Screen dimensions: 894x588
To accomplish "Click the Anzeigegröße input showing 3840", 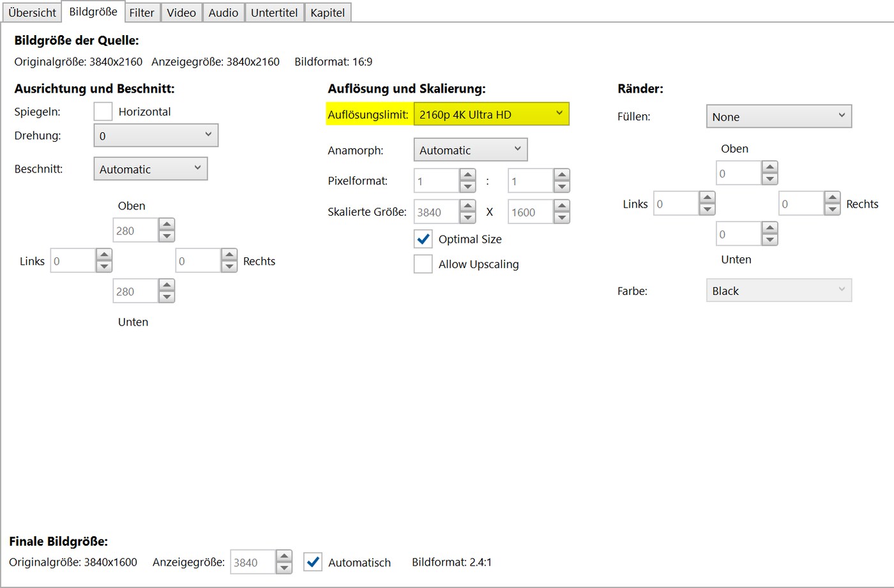I will [254, 562].
